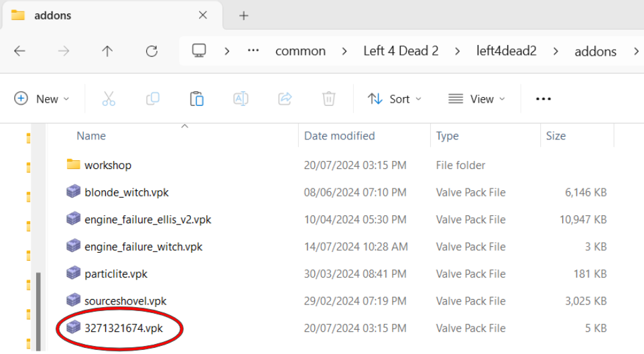
Task: Navigate to left4dead2 breadcrumb
Action: (x=507, y=51)
